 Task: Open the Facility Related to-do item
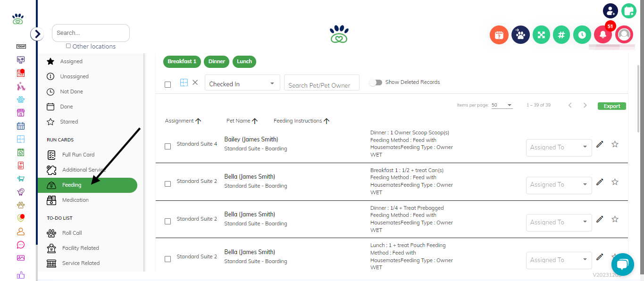[x=87, y=248]
